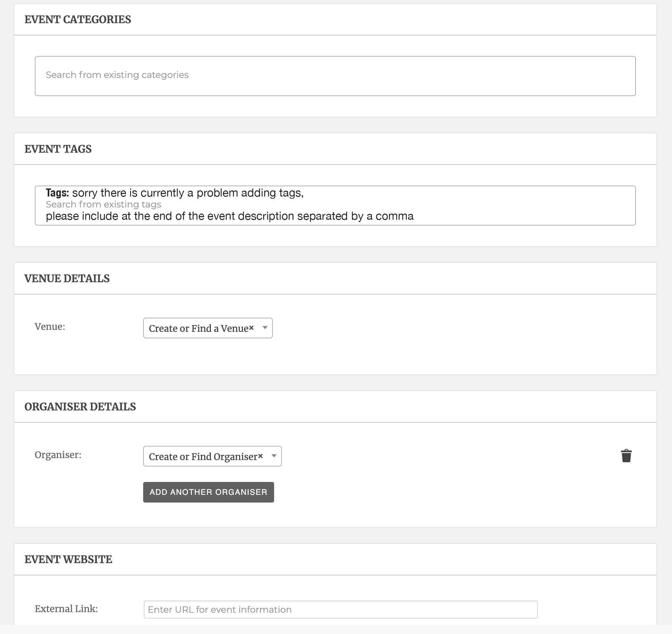The image size is (672, 634).
Task: Click the Venue Details section header
Action: [67, 278]
